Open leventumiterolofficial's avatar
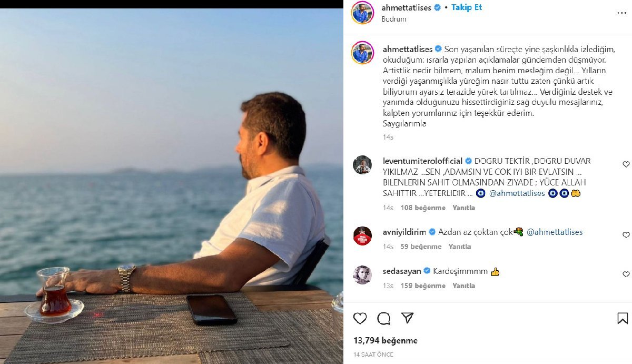This screenshot has width=632, height=364. point(362,165)
